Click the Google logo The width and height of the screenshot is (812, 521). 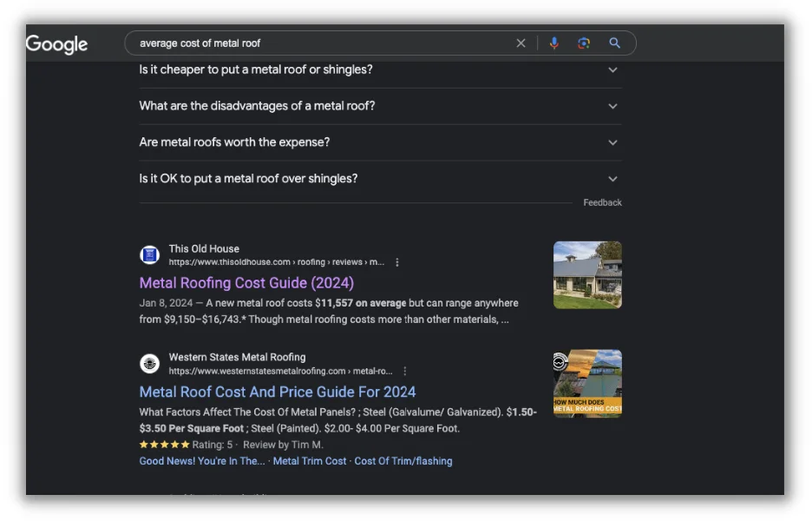57,44
